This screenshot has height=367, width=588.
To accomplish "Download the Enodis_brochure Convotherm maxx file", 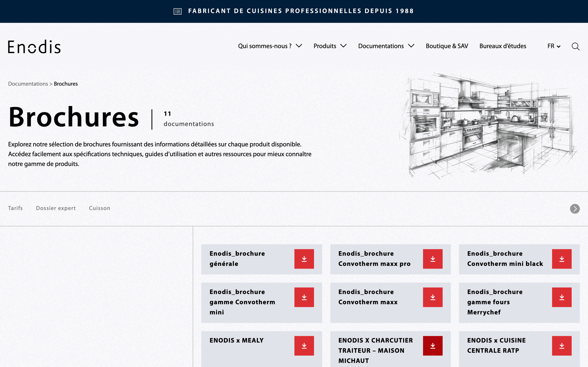I will pyautogui.click(x=433, y=297).
